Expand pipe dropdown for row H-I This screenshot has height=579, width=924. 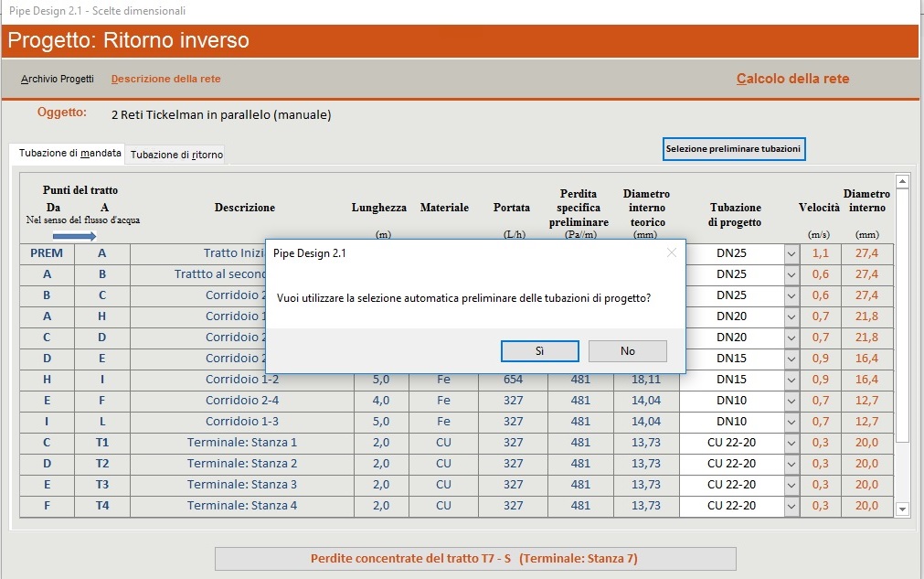[791, 381]
